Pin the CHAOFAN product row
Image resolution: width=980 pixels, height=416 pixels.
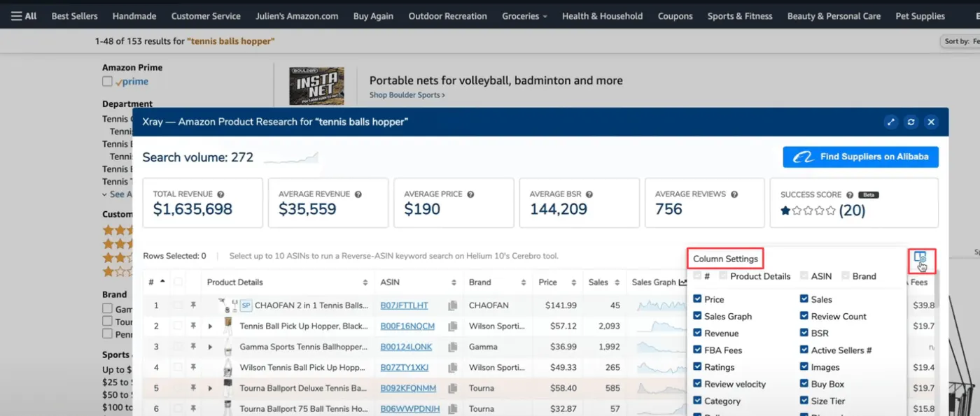point(193,306)
